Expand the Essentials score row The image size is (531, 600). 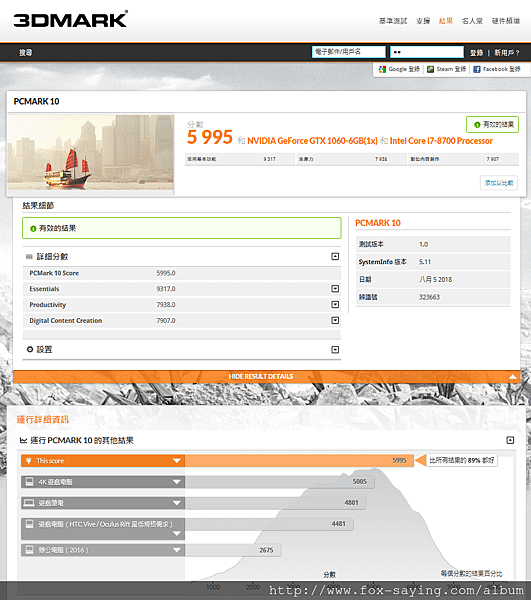(335, 289)
